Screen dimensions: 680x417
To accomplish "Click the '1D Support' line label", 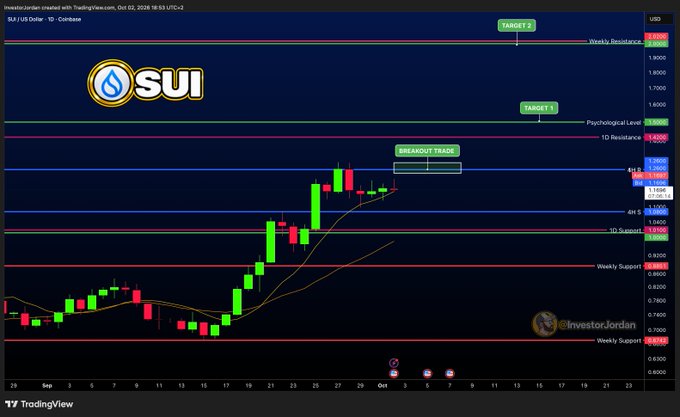I will 625,230.
